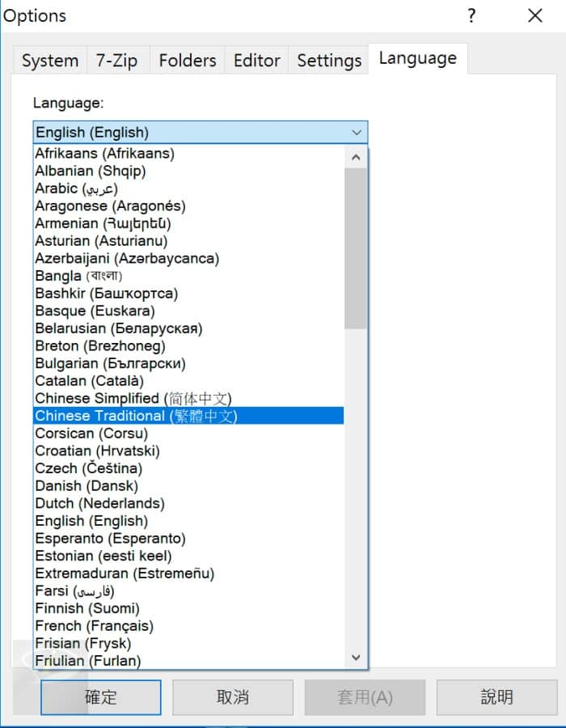Click the language list scrollbar thumb
This screenshot has height=728, width=566.
(x=355, y=247)
